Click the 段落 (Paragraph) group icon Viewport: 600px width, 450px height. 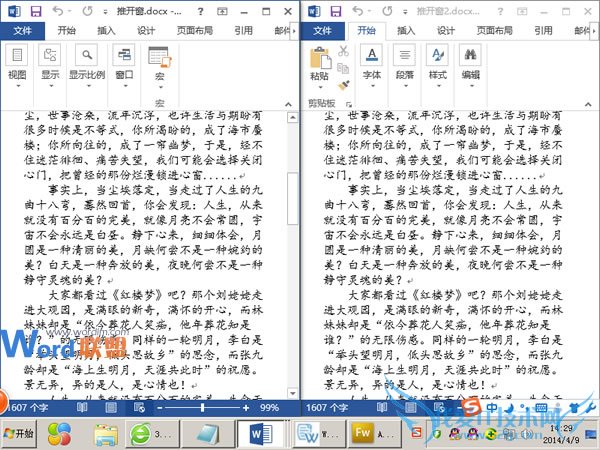click(x=404, y=55)
